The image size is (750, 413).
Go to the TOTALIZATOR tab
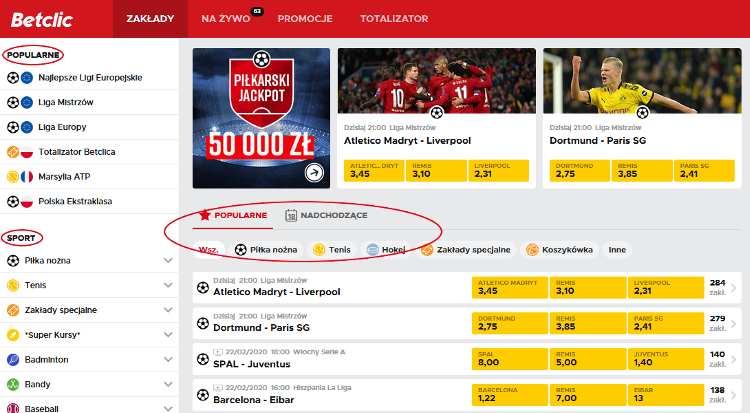click(x=394, y=19)
